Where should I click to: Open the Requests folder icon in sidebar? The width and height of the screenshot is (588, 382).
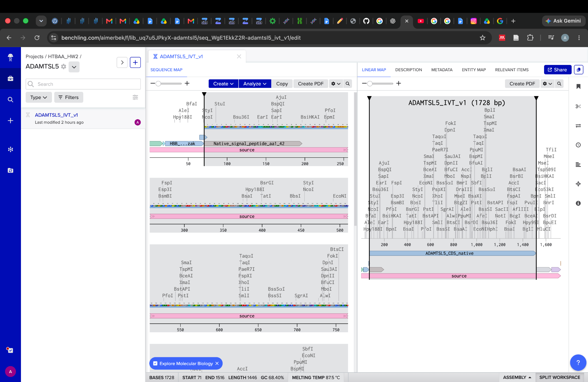tap(10, 170)
